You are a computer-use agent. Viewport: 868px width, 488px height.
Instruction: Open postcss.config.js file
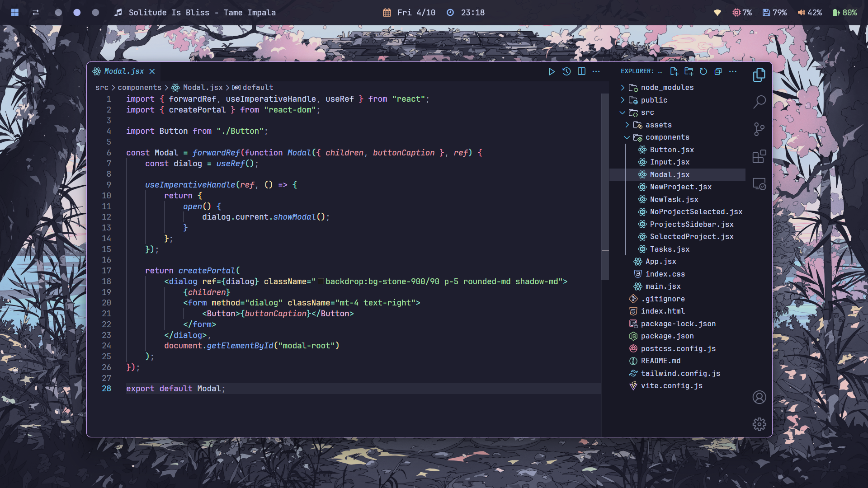(677, 349)
